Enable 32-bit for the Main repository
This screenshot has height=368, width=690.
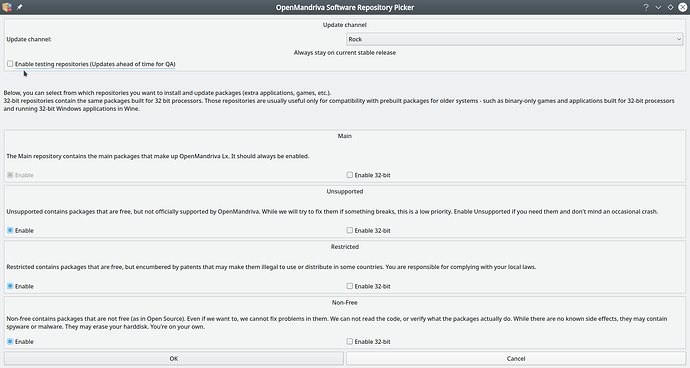click(349, 175)
